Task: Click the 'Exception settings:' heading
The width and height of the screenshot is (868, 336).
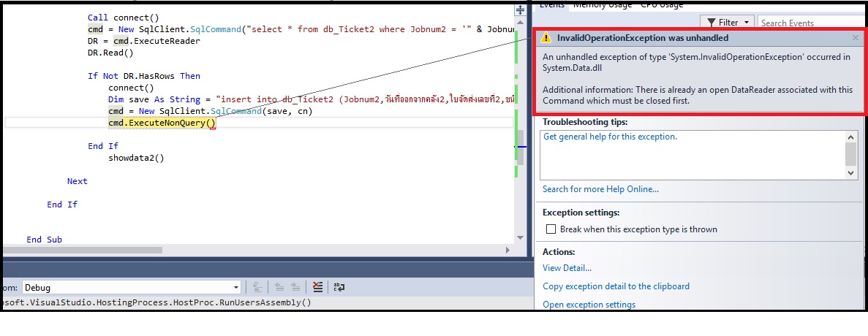Action: click(x=581, y=213)
